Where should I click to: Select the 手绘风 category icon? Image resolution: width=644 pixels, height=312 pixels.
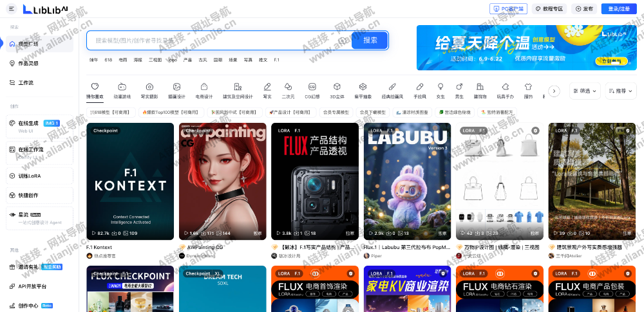[x=420, y=91]
